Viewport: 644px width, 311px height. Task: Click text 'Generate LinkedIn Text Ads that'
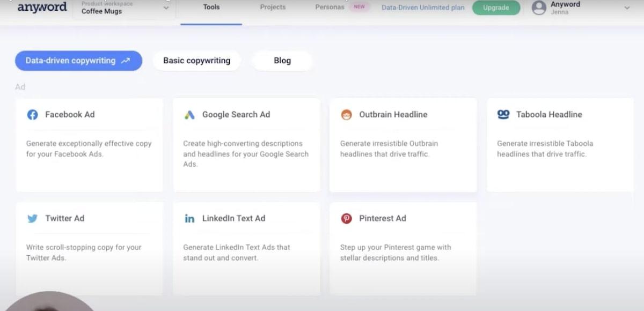click(237, 248)
